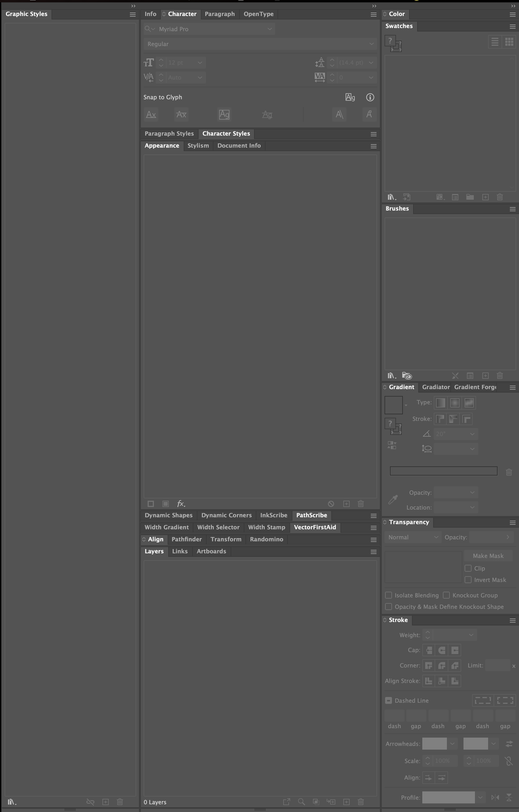This screenshot has width=519, height=812.
Task: Click the reverse gradient icon
Action: click(392, 445)
